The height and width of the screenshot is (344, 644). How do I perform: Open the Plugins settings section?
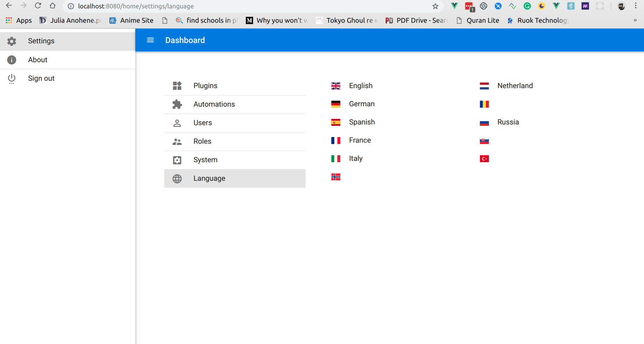pyautogui.click(x=205, y=85)
